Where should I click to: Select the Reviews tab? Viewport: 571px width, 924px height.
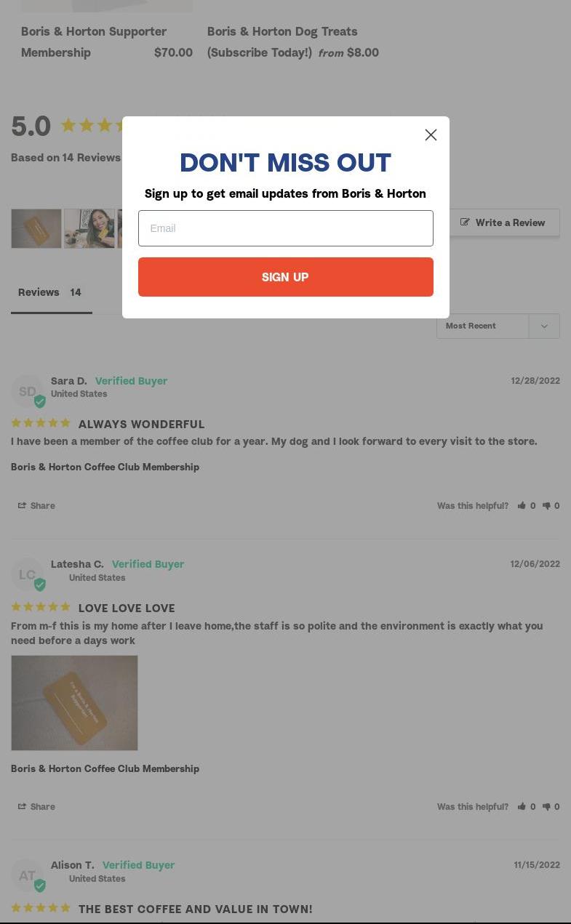point(51,293)
